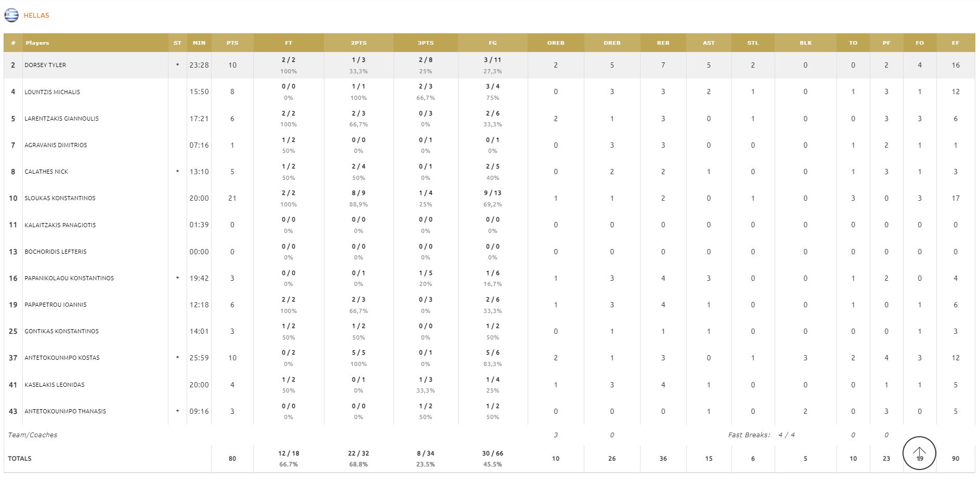Click Antetokounmpo Thanasis player name
The height and width of the screenshot is (483, 980).
pos(65,411)
